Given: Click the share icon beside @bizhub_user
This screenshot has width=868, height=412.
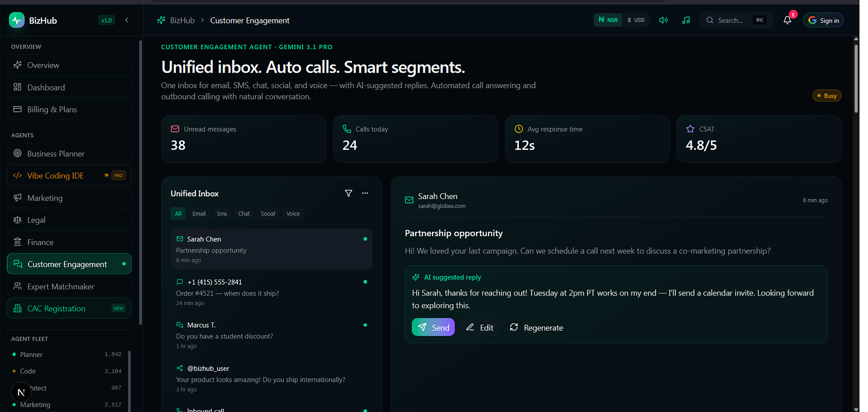Looking at the screenshot, I should coord(180,368).
